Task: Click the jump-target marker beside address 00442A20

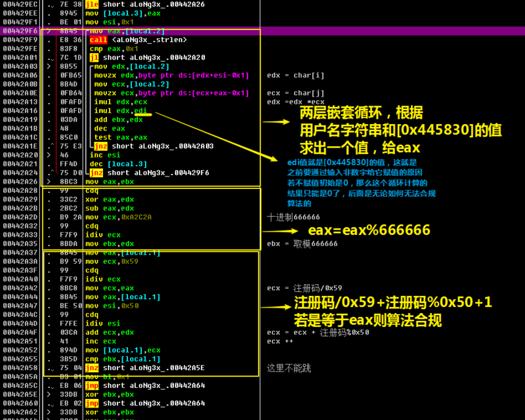Action: click(49, 155)
